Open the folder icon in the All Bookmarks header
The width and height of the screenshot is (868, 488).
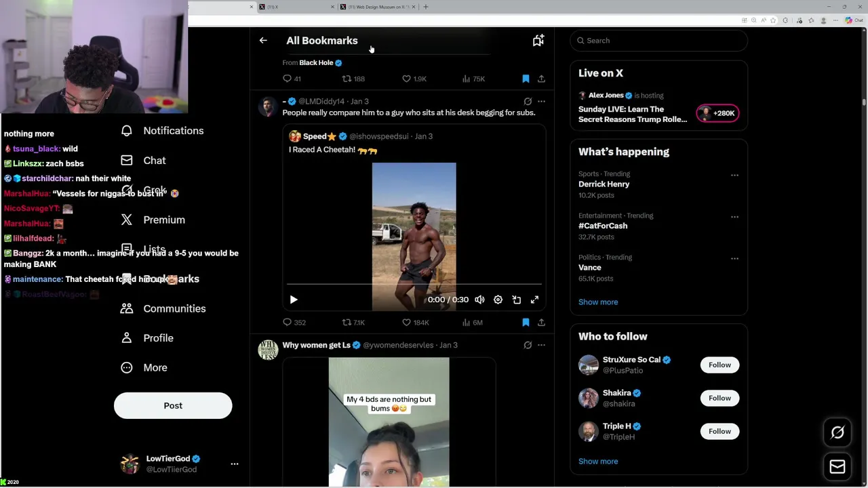(538, 41)
